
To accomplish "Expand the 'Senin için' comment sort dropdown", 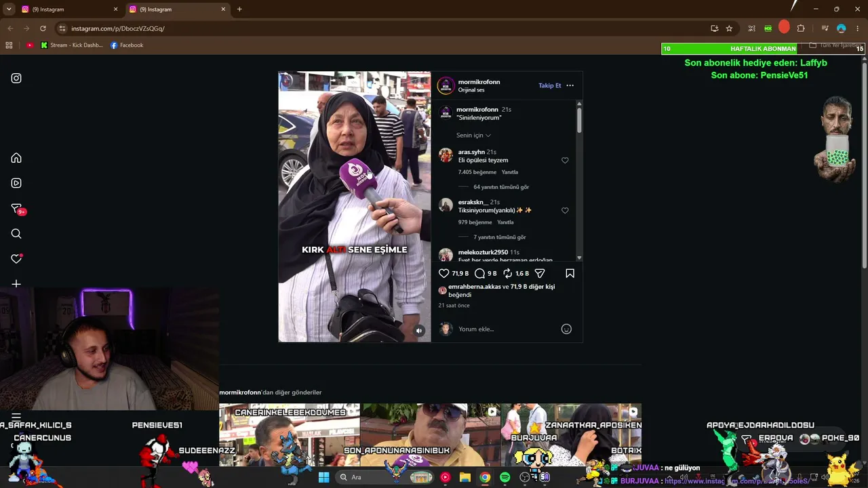I will (x=473, y=136).
